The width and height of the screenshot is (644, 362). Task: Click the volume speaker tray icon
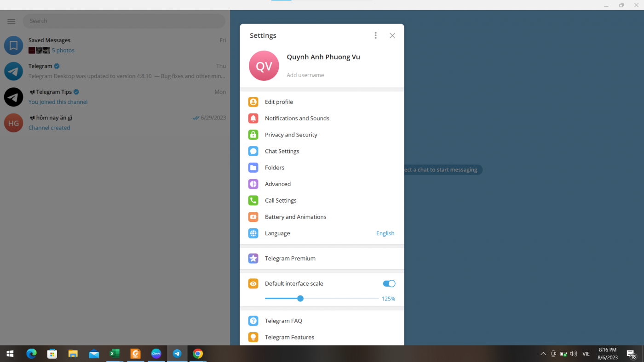(x=573, y=354)
